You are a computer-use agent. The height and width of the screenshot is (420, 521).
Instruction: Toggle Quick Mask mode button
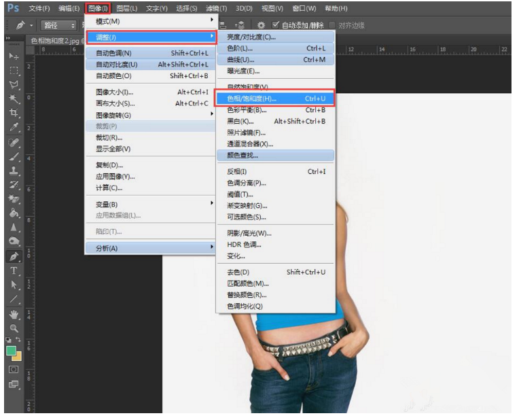point(14,369)
